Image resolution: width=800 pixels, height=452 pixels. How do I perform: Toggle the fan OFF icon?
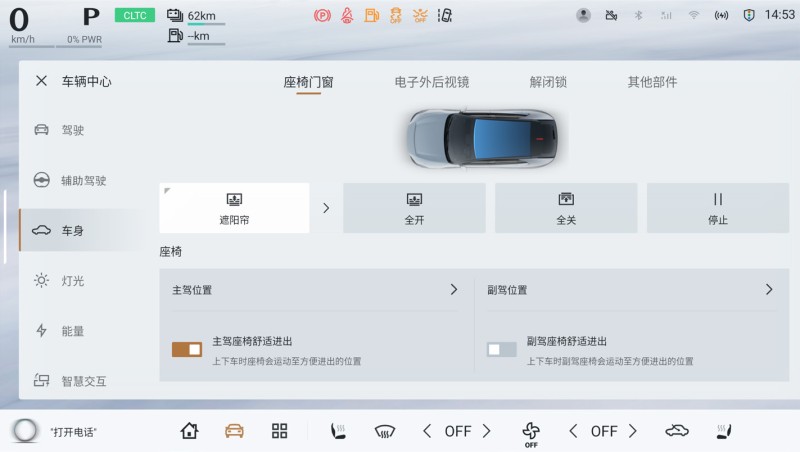click(531, 434)
